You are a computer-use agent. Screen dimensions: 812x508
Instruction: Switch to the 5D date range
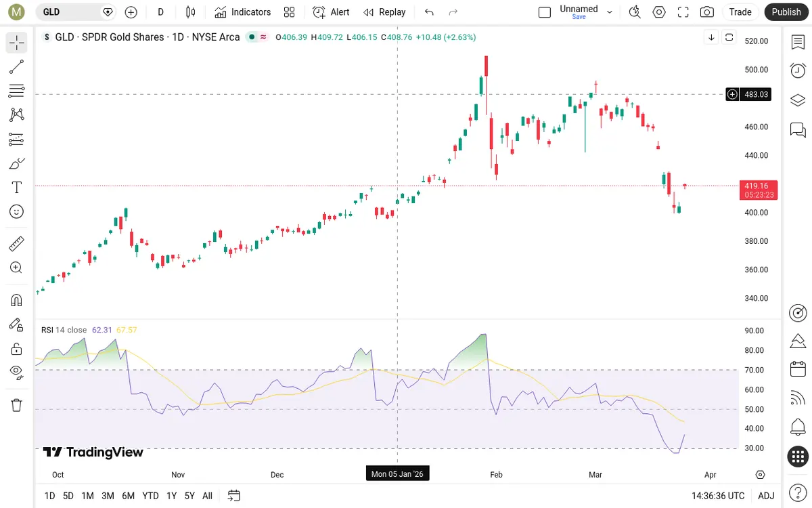[x=68, y=496]
